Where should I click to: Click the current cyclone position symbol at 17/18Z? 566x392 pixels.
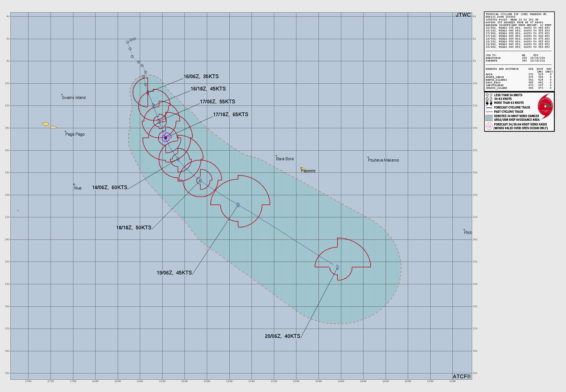[x=166, y=138]
